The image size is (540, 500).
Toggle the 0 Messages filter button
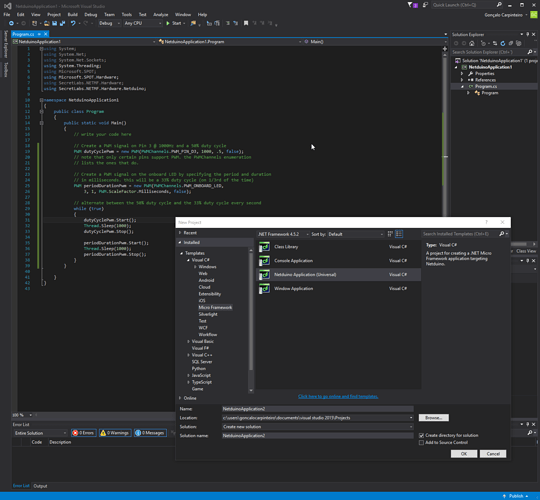150,433
